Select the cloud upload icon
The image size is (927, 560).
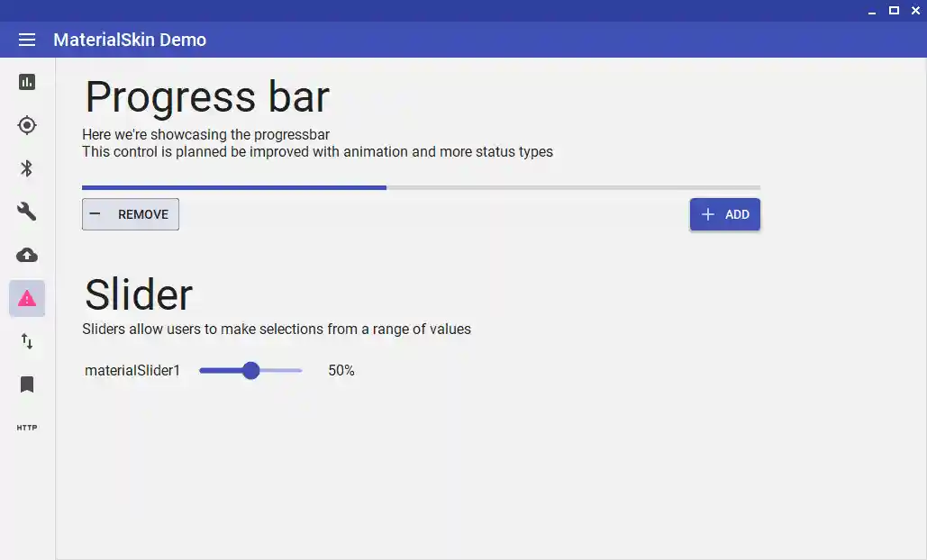click(x=26, y=255)
